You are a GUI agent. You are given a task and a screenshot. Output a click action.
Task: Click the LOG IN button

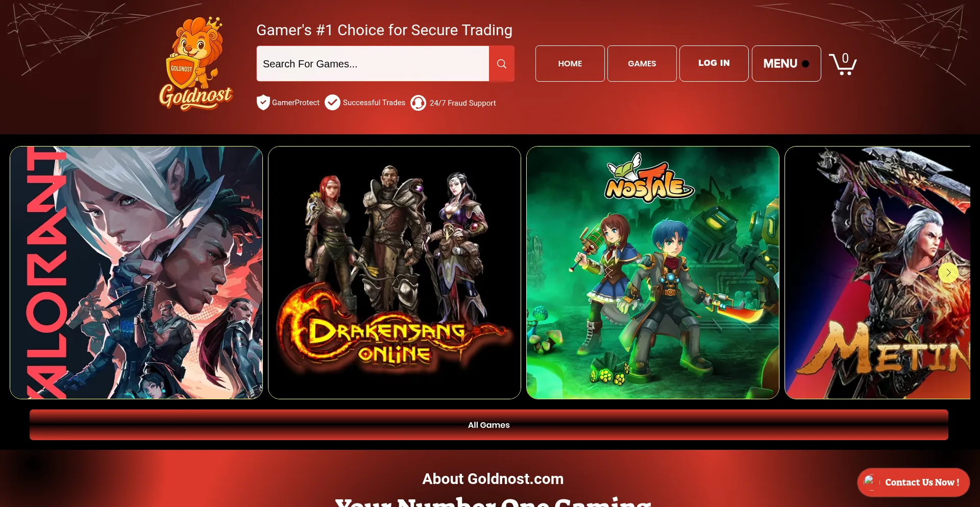(x=714, y=64)
